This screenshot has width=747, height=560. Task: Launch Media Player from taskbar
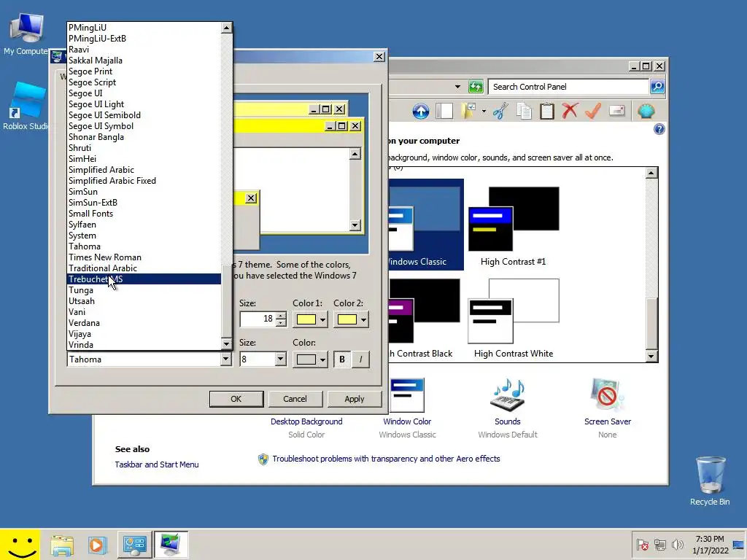(x=97, y=545)
